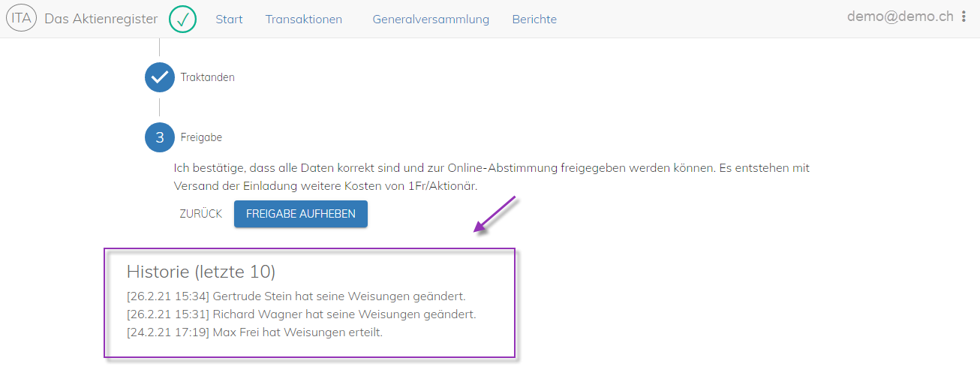
Task: Click the Das Aktienregister title
Action: click(x=101, y=19)
